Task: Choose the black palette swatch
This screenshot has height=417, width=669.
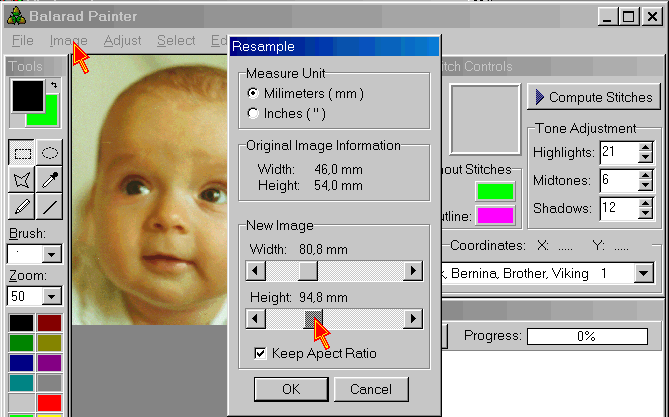Action: (21, 323)
